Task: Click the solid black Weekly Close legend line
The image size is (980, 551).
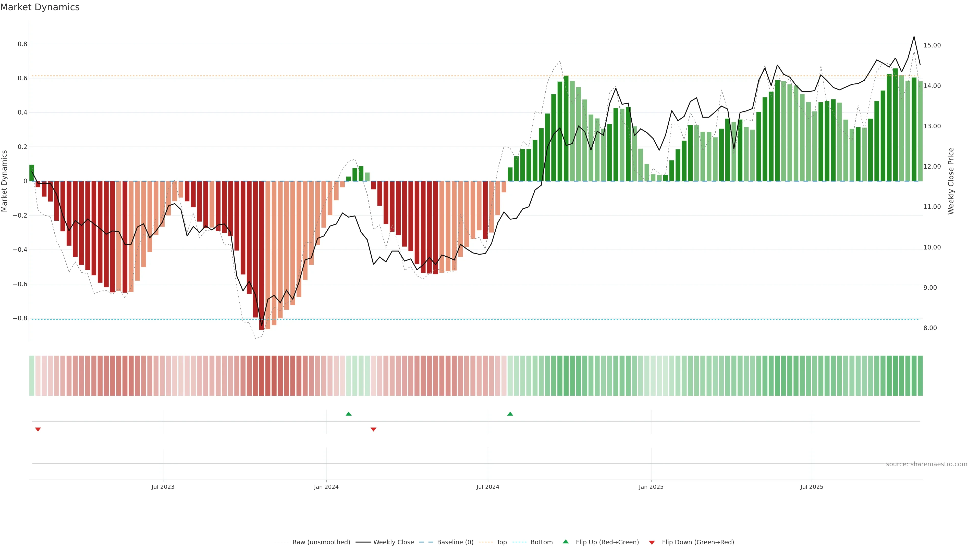Action: (363, 542)
